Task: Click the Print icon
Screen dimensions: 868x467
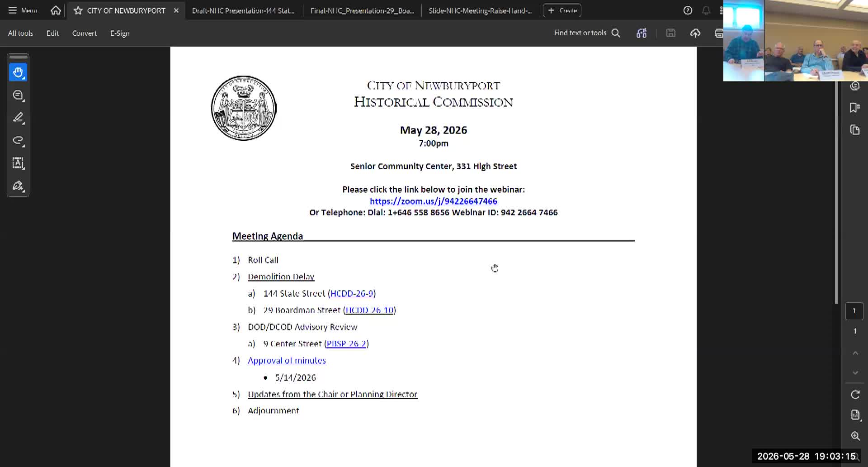Action: click(718, 33)
